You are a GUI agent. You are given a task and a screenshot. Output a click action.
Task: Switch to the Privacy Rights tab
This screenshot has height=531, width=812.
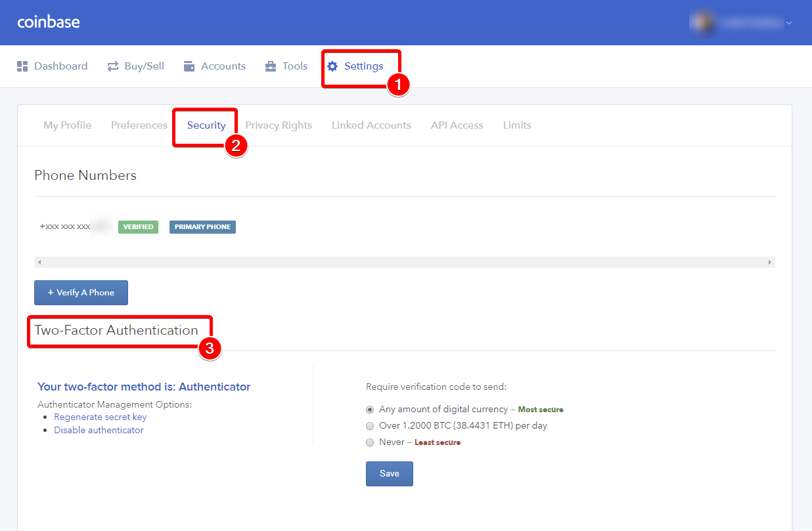tap(279, 125)
